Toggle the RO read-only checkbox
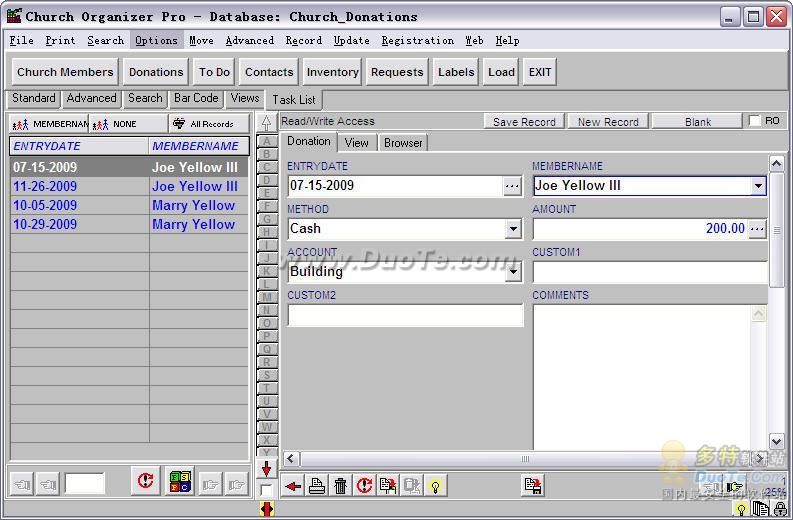The height and width of the screenshot is (520, 793). [x=755, y=121]
